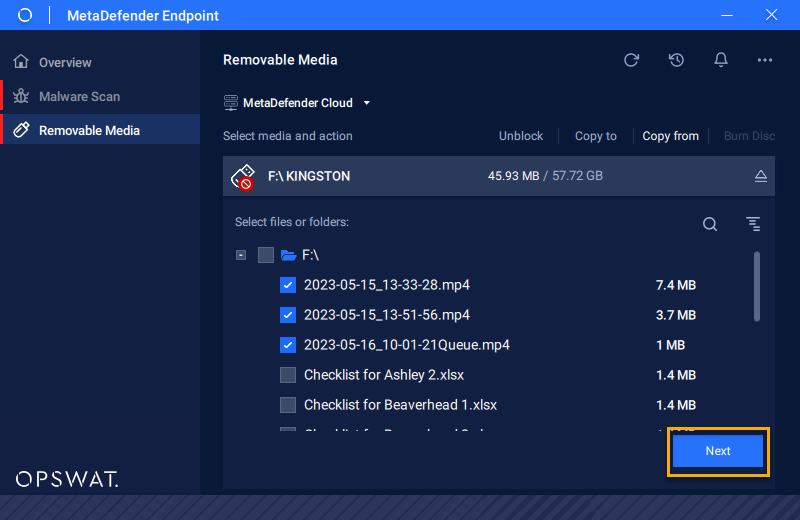
Task: Click the Removable Media USB icon in sidebar
Action: point(21,130)
